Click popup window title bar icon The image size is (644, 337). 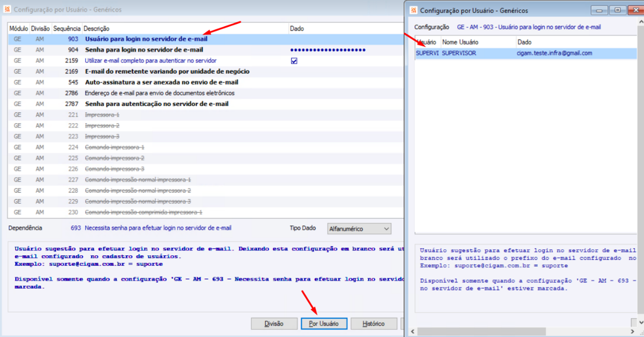(x=414, y=10)
